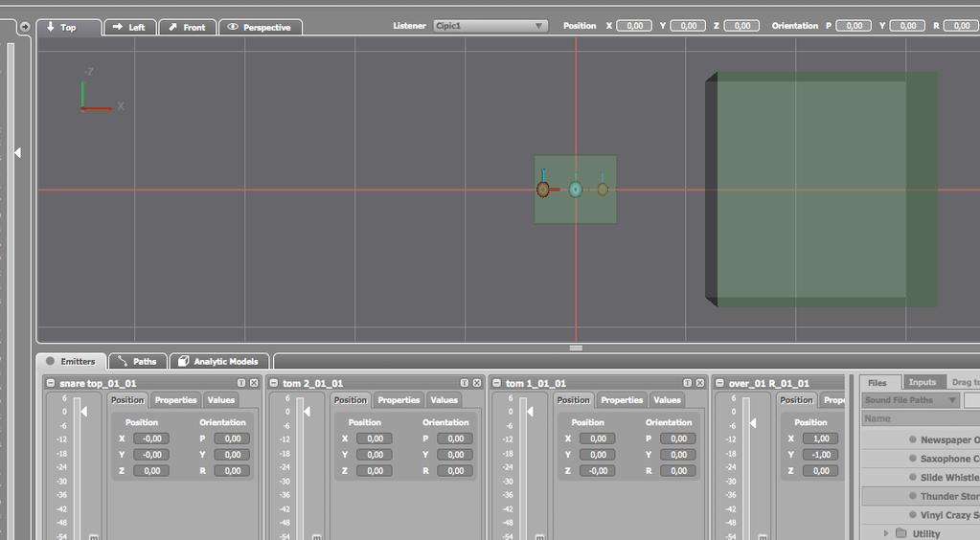Collapse the over_01 R_01_01 emitter panel

point(720,383)
